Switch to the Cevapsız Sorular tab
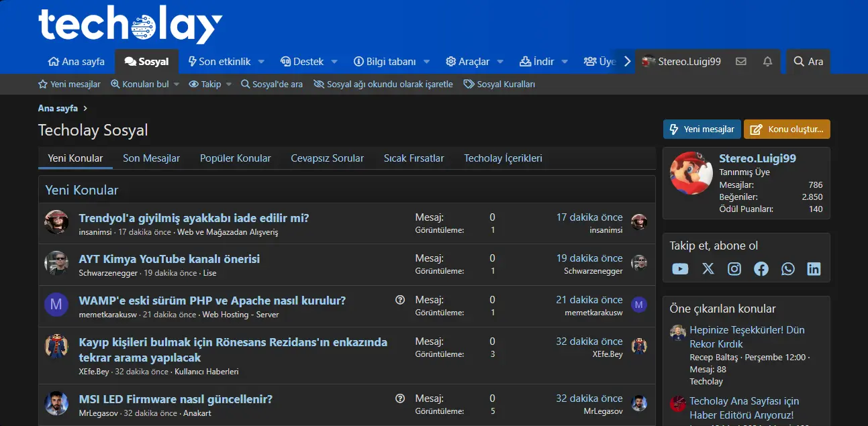Viewport: 868px width, 426px height. pyautogui.click(x=327, y=158)
